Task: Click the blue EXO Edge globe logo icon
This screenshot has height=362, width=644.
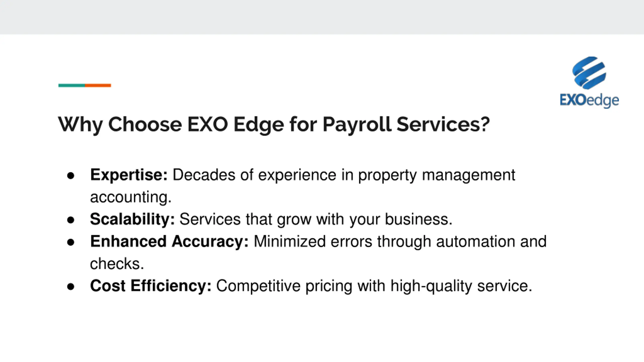Action: tap(589, 73)
